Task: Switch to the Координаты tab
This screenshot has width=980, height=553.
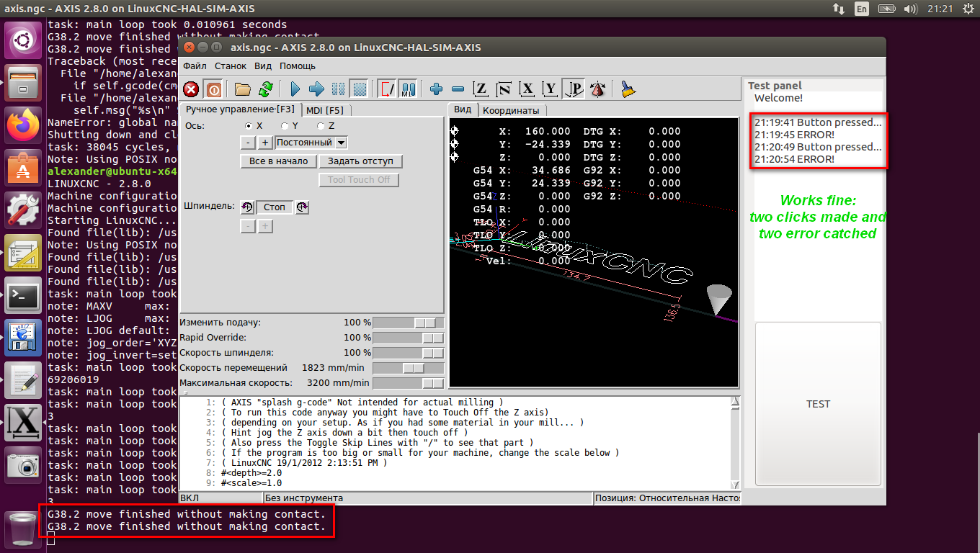Action: tap(511, 111)
